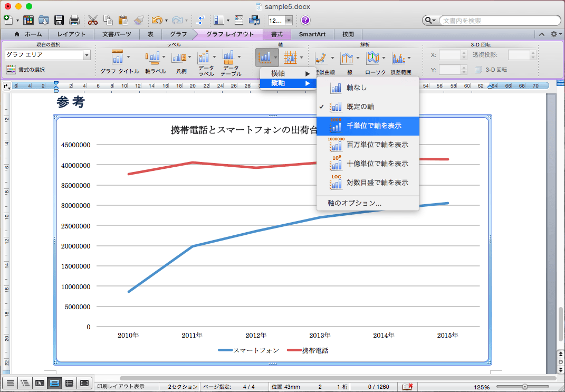The width and height of the screenshot is (565, 392).
Task: Open the Axes (軸) dropdown button
Action: tap(267, 58)
